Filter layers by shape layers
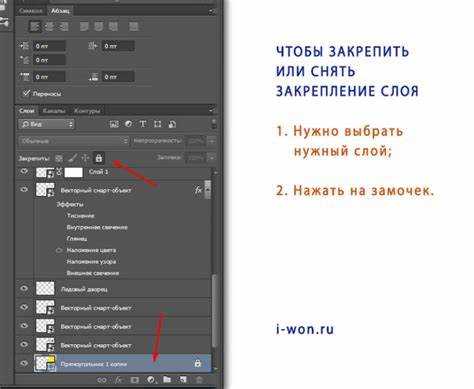 (x=157, y=124)
